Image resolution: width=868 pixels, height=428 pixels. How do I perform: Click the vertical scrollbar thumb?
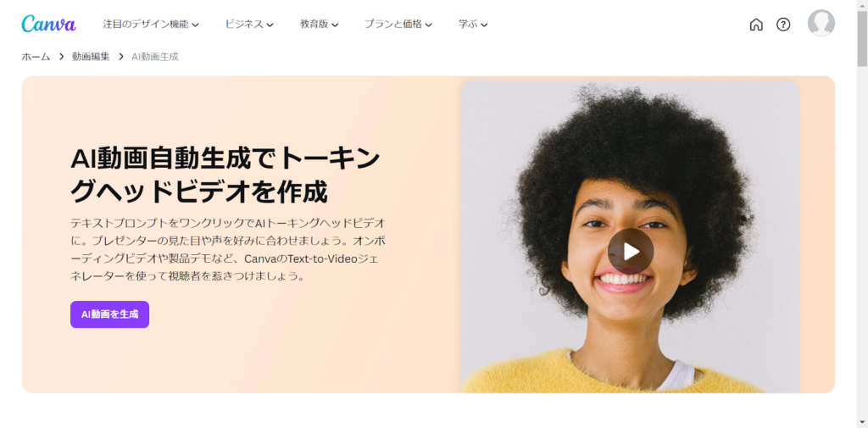pos(862,39)
